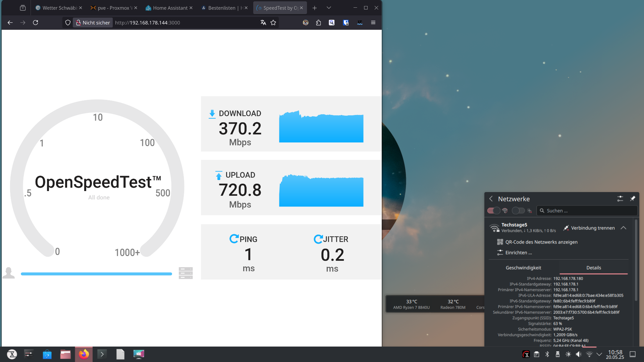Restart ping test via PING refresh icon
The image size is (644, 362).
(x=234, y=239)
